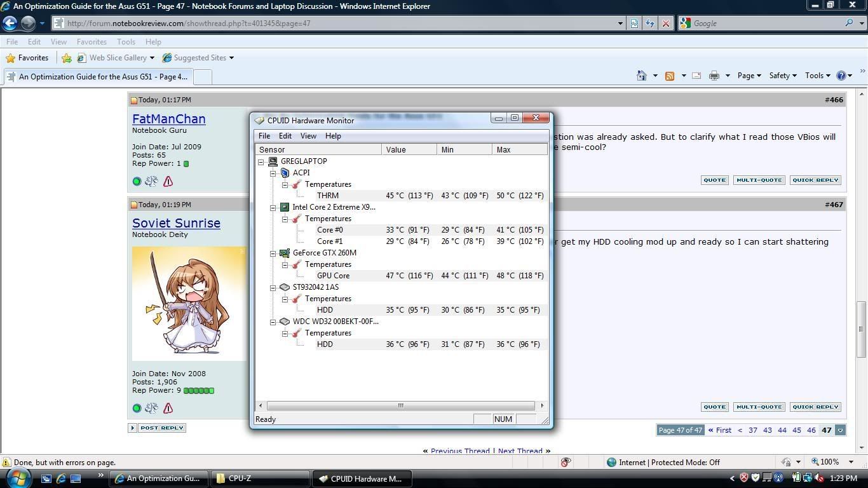Switch to CPU-Z taskbar button
The image size is (868, 488).
pos(260,478)
